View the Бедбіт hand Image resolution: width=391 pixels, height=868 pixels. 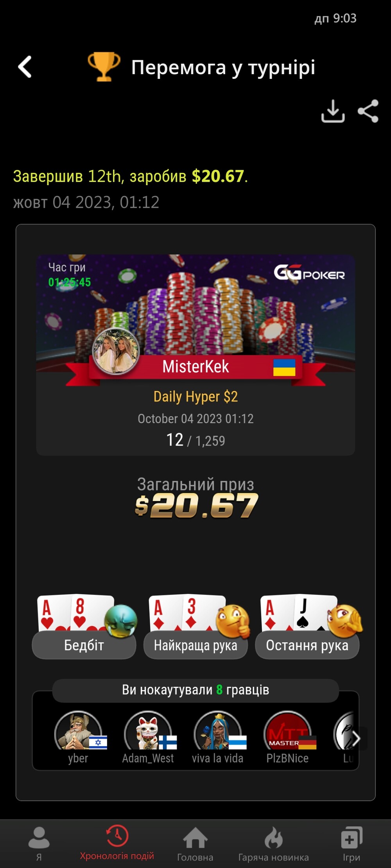pyautogui.click(x=84, y=627)
